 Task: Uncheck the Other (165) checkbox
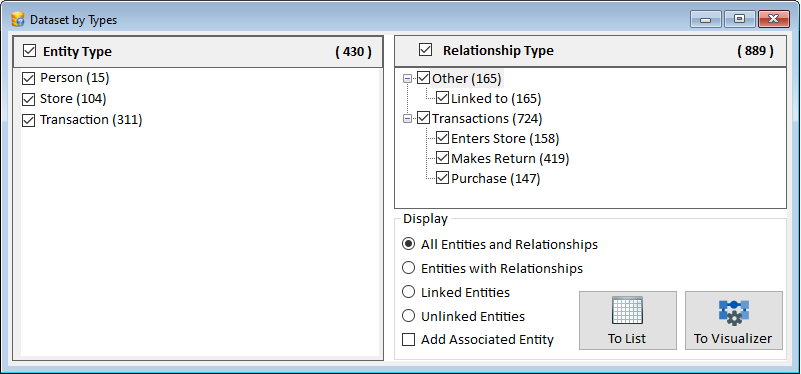(423, 78)
